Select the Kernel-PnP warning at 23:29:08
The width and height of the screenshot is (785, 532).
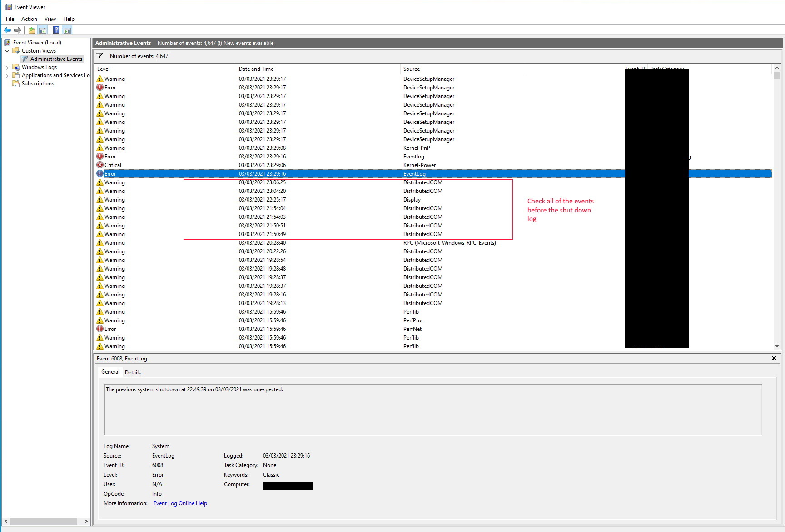[x=433, y=148]
